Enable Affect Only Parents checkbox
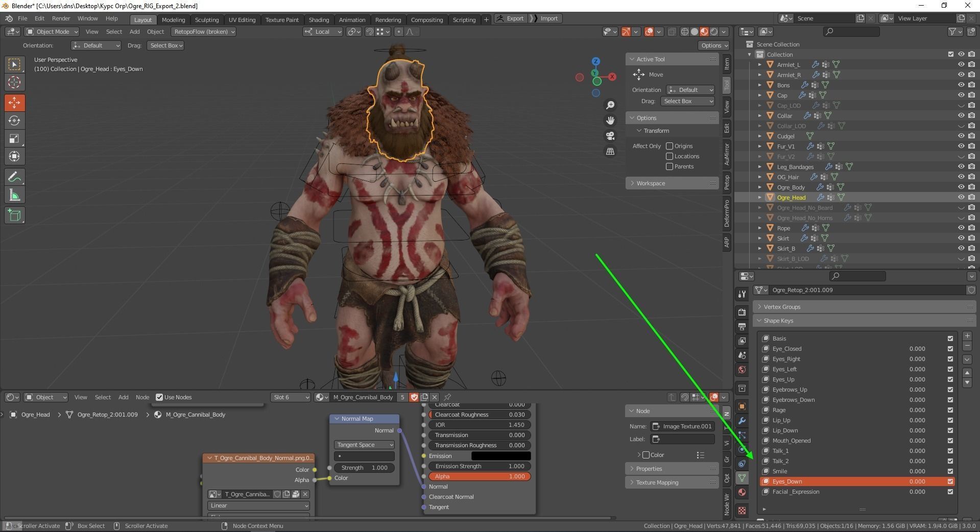The width and height of the screenshot is (980, 532). pyautogui.click(x=670, y=166)
